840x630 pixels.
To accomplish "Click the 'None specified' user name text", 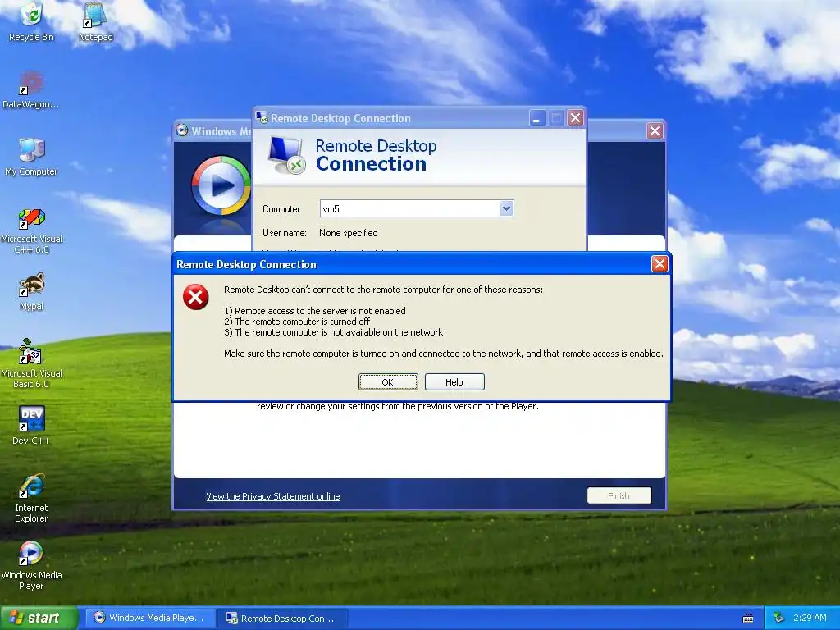I will 348,232.
